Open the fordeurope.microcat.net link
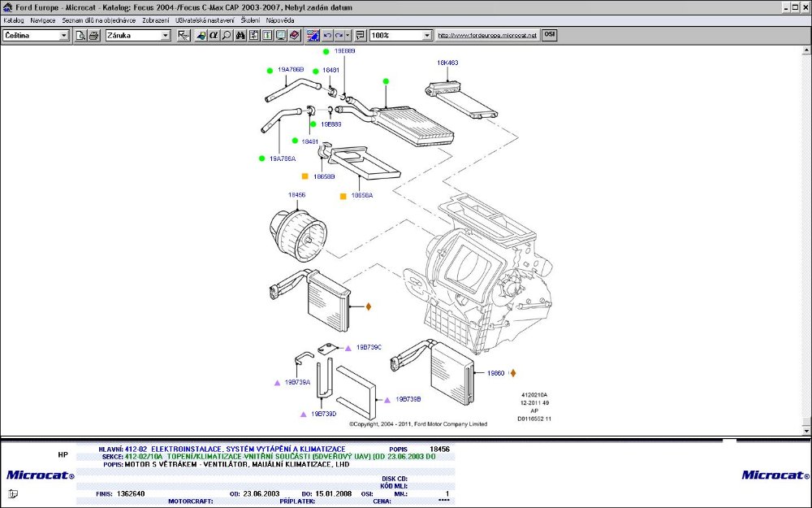This screenshot has width=812, height=508. (487, 36)
